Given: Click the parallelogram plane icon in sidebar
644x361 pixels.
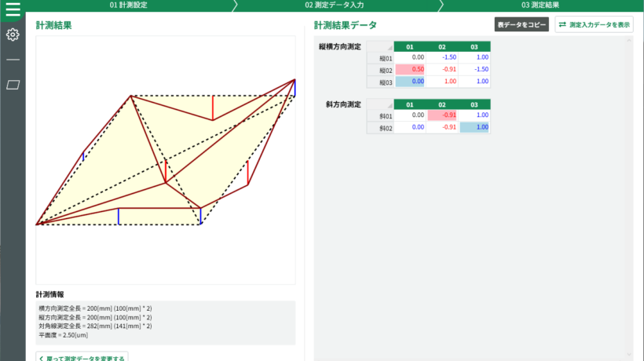Looking at the screenshot, I should (x=13, y=85).
